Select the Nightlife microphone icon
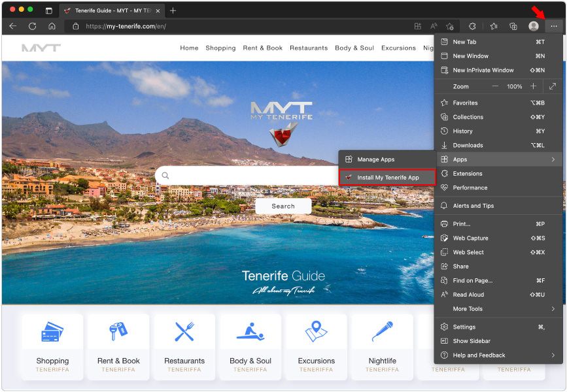This screenshot has width=567, height=392. pos(382,331)
